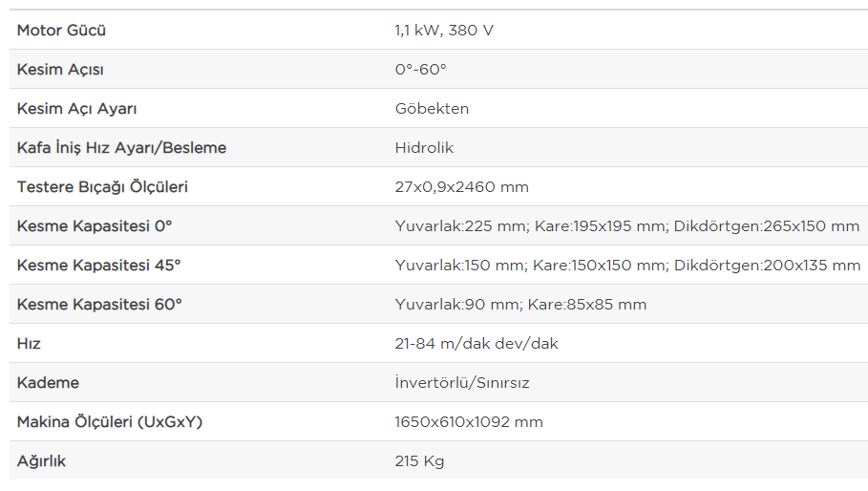Click the 1,1 kW, 380 V value
This screenshot has height=491, width=868.
coord(444,30)
